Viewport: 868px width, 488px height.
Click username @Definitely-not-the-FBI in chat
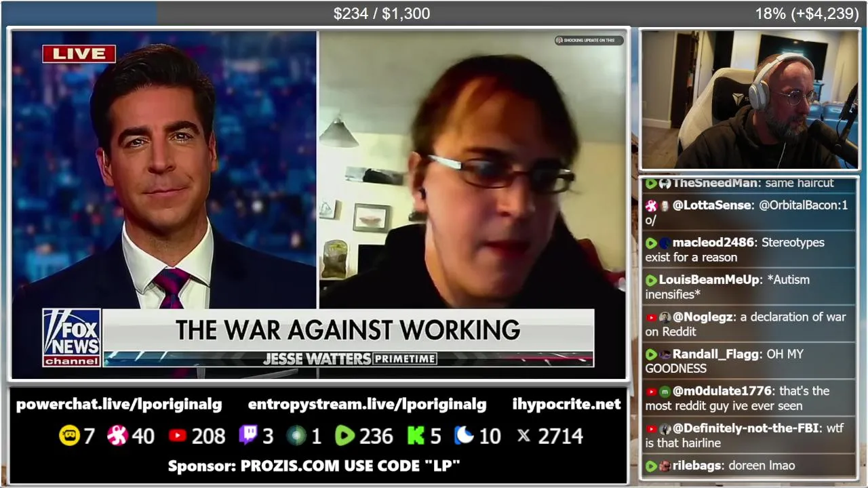pos(747,429)
